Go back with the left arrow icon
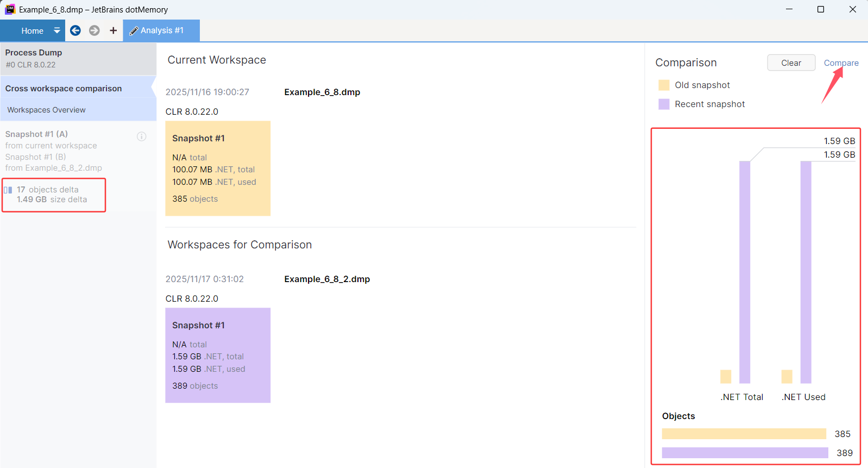The height and width of the screenshot is (468, 868). pyautogui.click(x=76, y=30)
